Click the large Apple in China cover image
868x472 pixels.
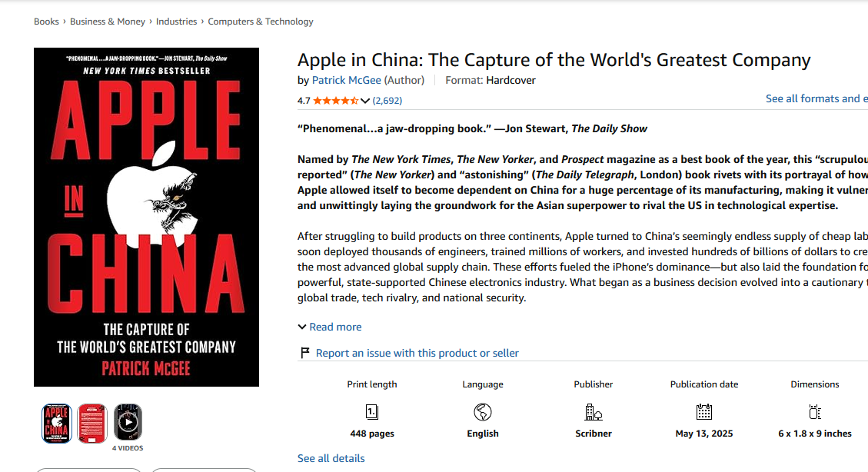point(146,217)
